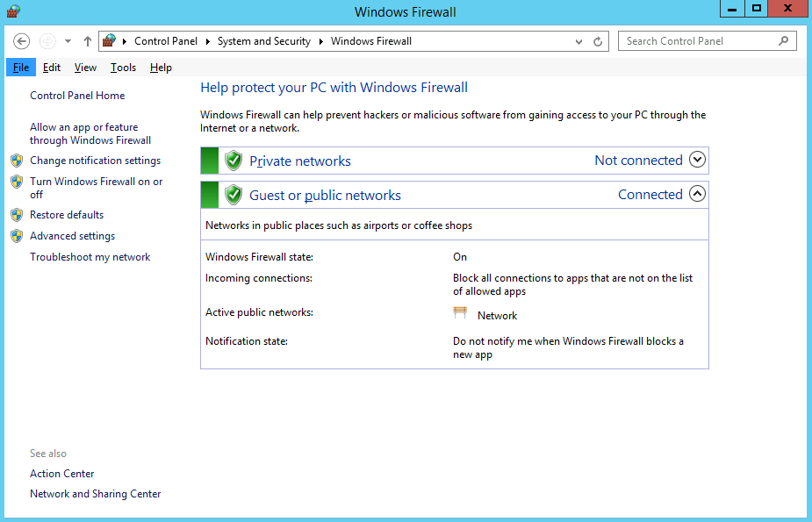The width and height of the screenshot is (812, 522).
Task: Open the address bar history dropdown
Action: click(578, 42)
